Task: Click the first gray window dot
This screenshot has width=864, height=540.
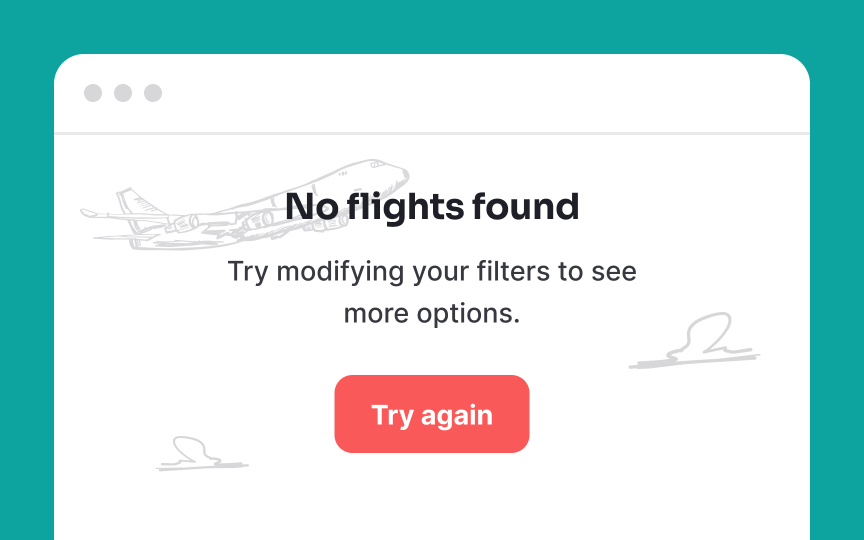Action: point(93,93)
